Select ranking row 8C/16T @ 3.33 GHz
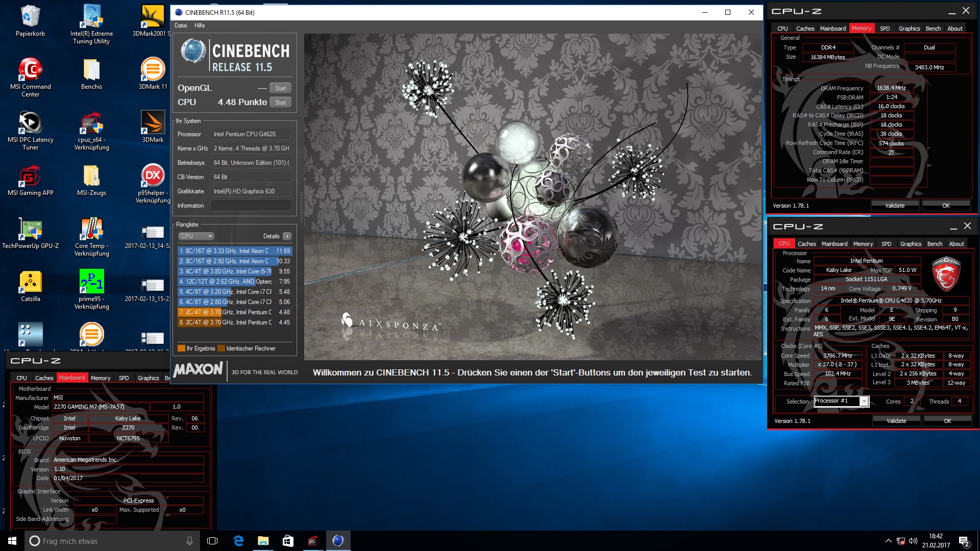The width and height of the screenshot is (980, 551). pos(235,251)
